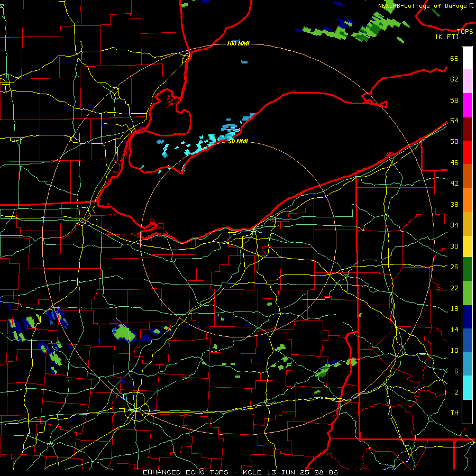This screenshot has height=476, width=476.
Task: Click the dark red band in the color scale
Action: (467, 129)
